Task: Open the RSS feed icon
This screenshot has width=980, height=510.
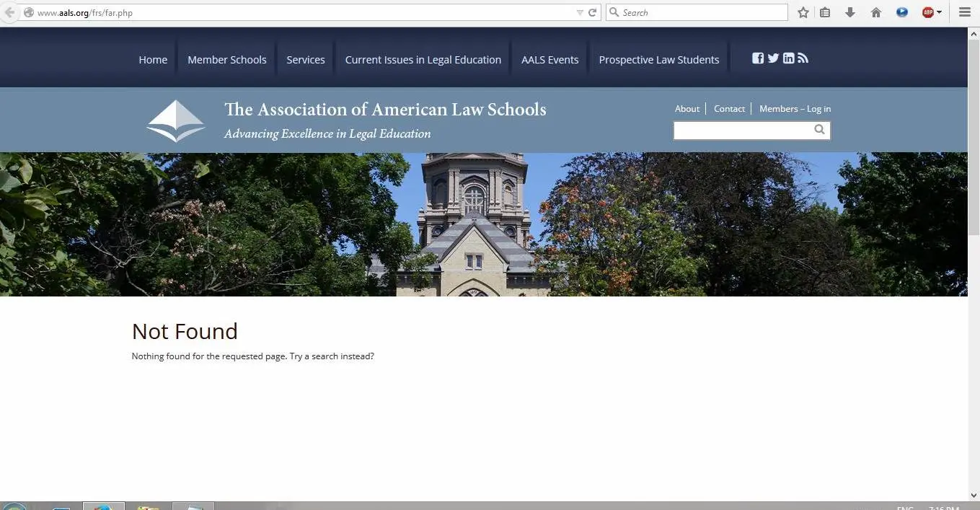Action: click(x=803, y=58)
